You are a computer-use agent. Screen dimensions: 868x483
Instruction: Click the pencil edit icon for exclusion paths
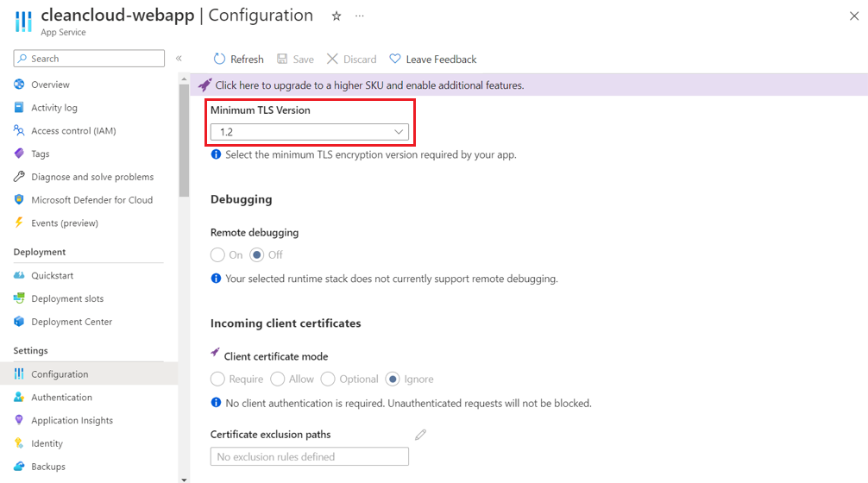tap(421, 435)
